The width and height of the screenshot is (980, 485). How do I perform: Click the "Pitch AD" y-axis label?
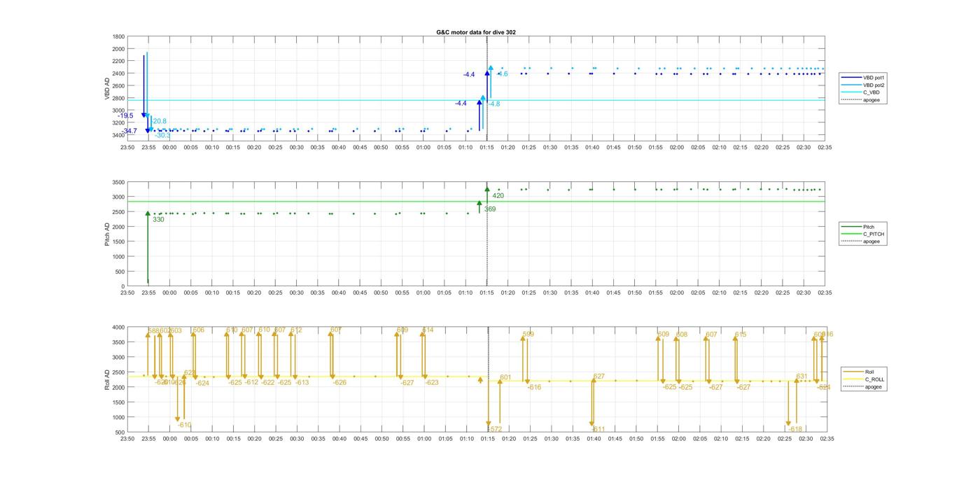[x=107, y=234]
